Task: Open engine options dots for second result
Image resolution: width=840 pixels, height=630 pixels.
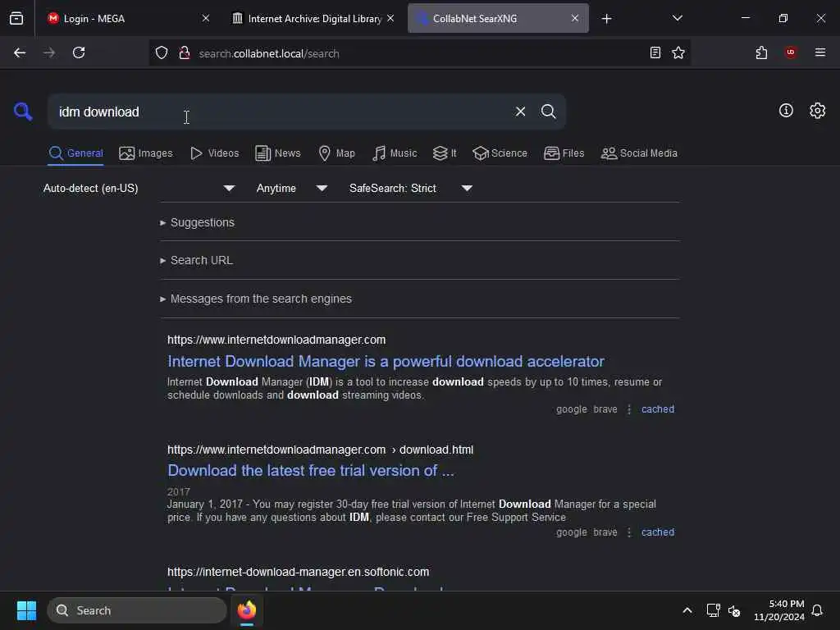Action: coord(629,532)
